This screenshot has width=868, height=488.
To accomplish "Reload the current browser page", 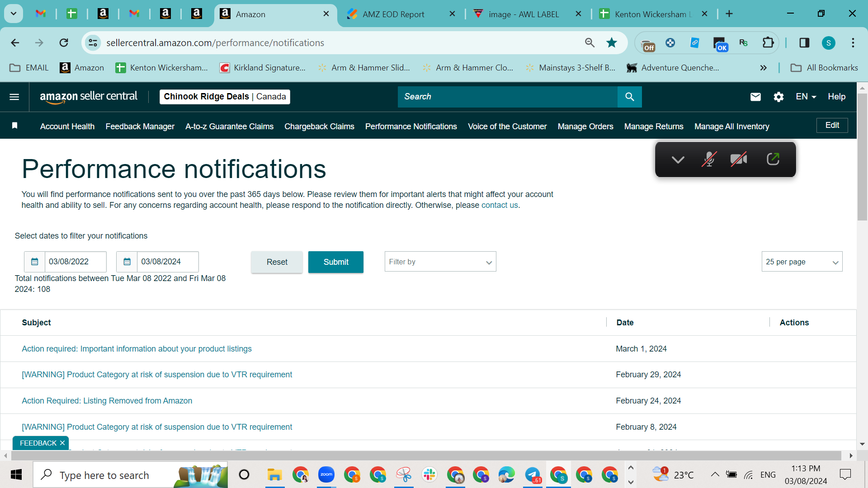I will coord(64,43).
